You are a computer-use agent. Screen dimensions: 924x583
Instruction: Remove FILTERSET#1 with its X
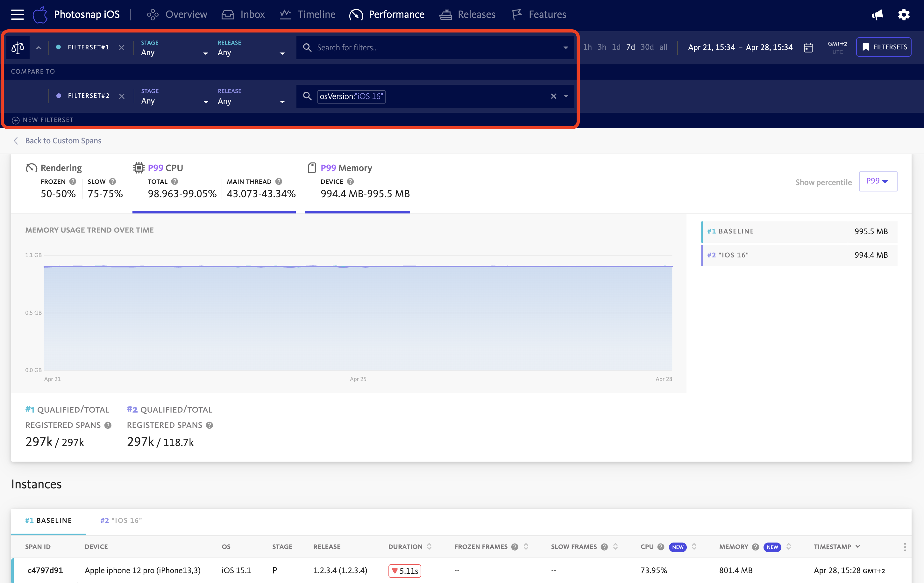121,47
